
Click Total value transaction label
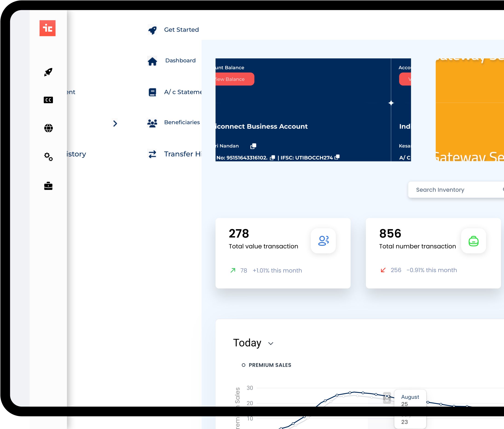click(x=263, y=246)
